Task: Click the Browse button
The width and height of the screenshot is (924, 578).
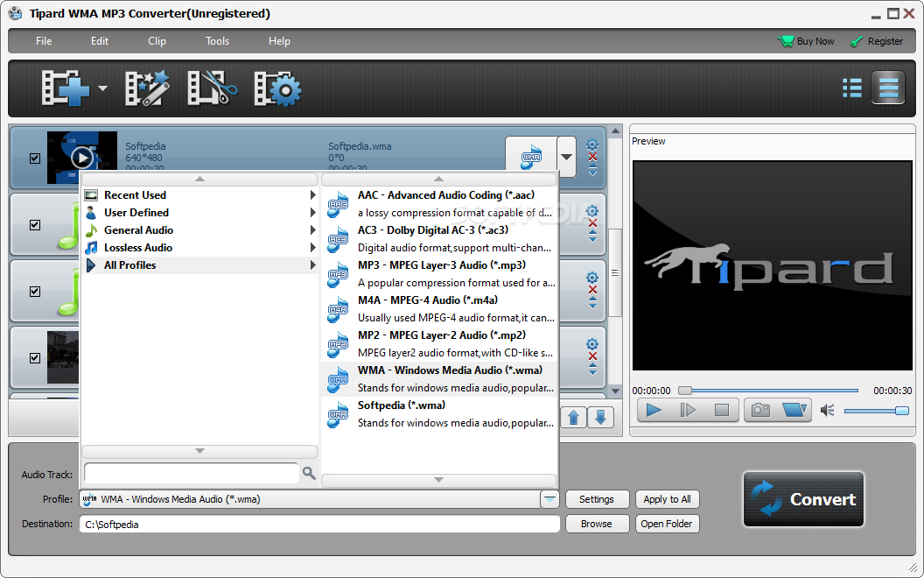Action: pyautogui.click(x=597, y=524)
